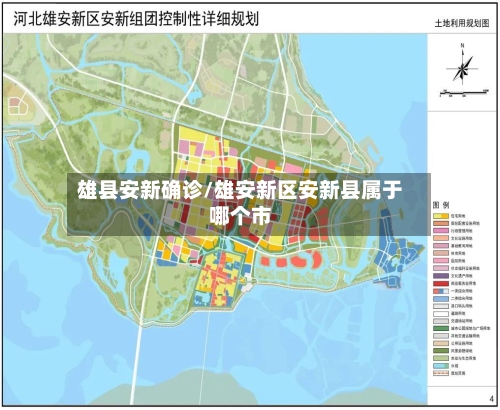Click the map scale bar under the compass
This screenshot has width=500, height=410.
(x=464, y=92)
